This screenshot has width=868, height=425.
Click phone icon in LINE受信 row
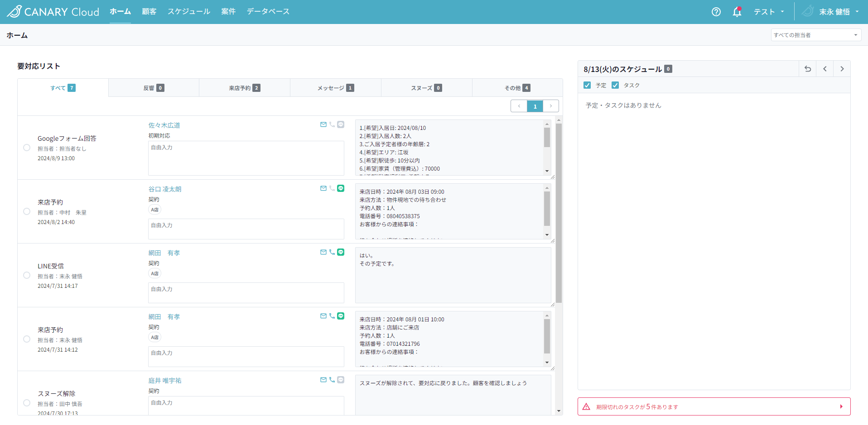pyautogui.click(x=332, y=252)
